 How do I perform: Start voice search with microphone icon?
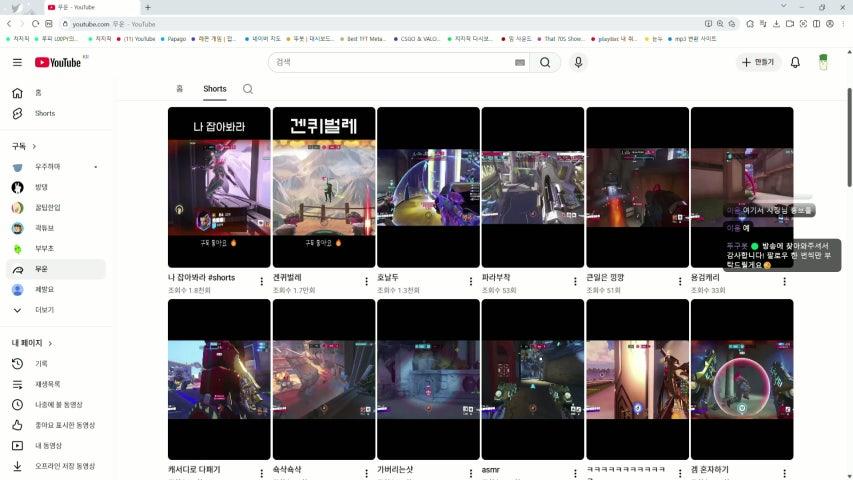(578, 62)
